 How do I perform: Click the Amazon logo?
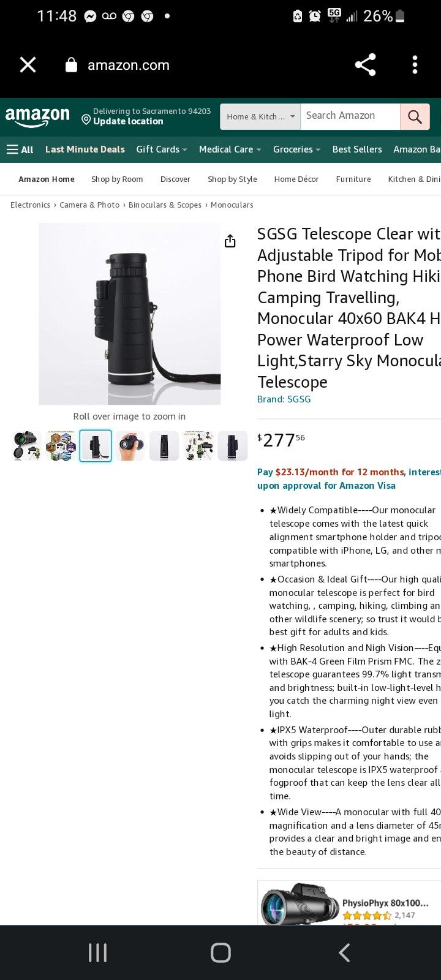click(x=37, y=117)
